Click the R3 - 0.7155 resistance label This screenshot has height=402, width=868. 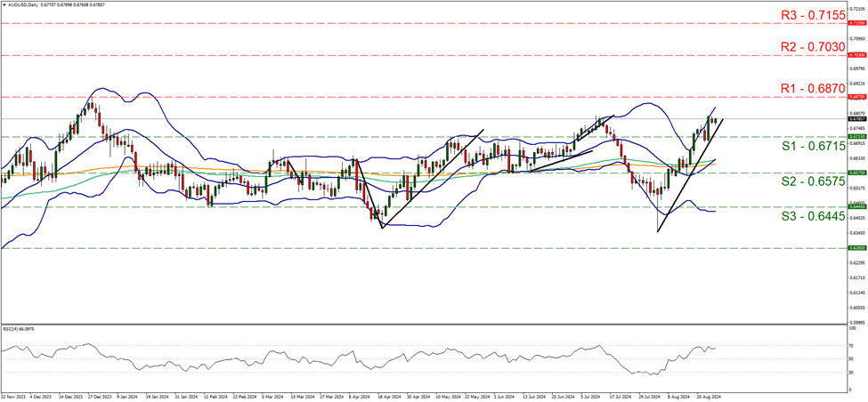813,15
